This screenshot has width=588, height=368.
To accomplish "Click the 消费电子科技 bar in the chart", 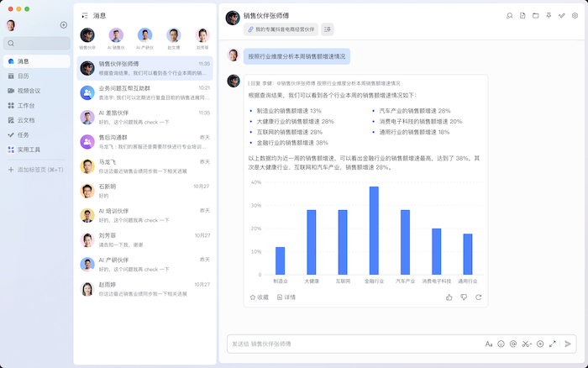I will pos(437,251).
